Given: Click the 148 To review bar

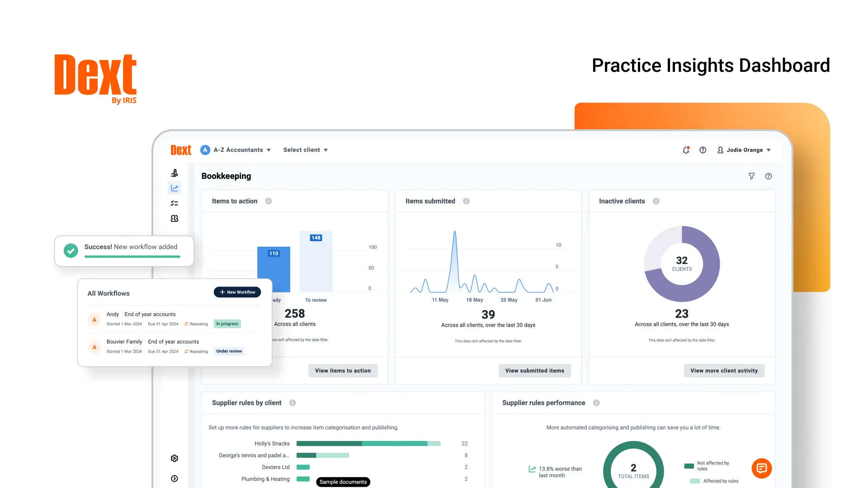Looking at the screenshot, I should coord(316,262).
